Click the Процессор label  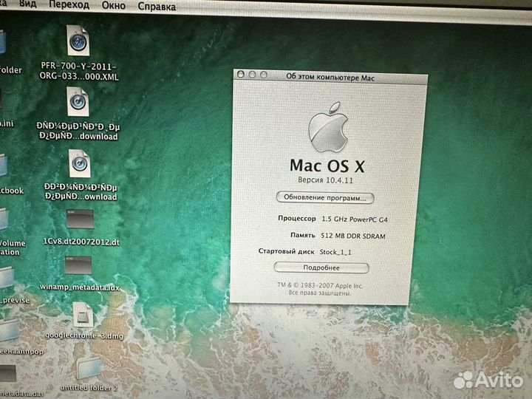(297, 219)
